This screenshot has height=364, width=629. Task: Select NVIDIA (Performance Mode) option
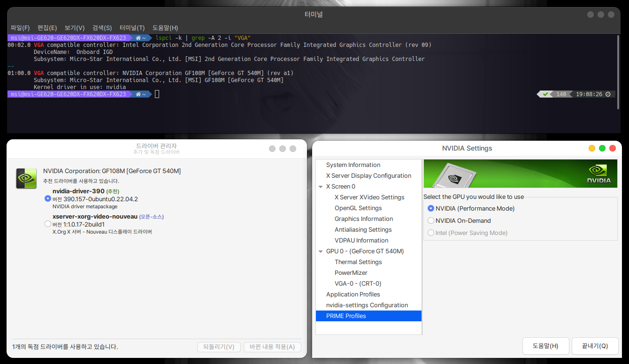click(x=431, y=208)
